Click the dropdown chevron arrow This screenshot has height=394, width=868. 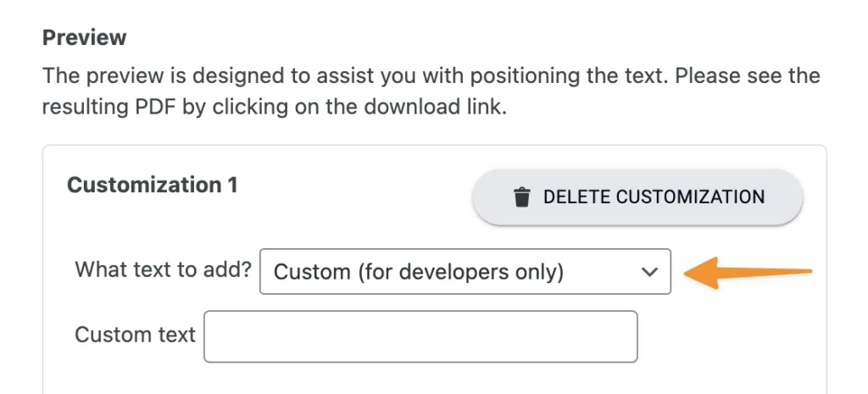[649, 272]
